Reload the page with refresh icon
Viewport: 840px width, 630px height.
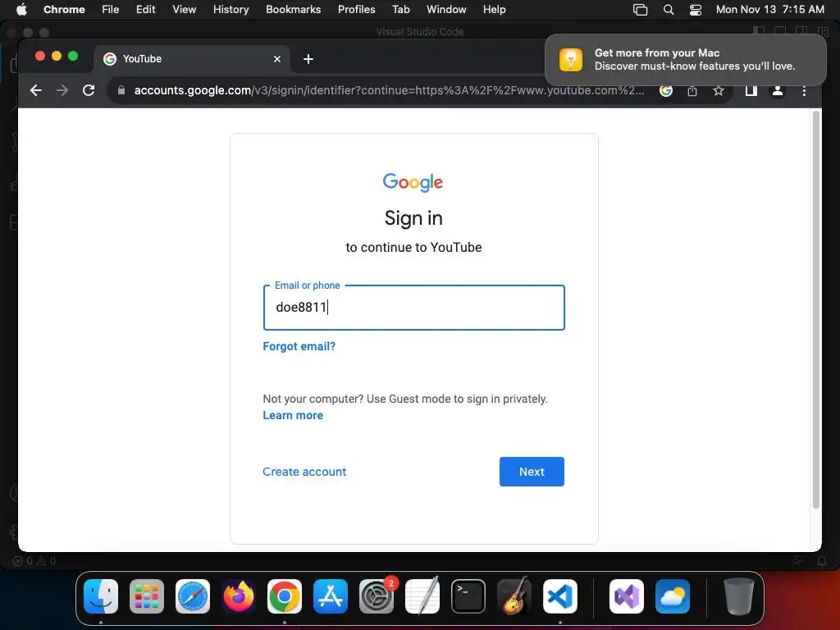point(89,90)
